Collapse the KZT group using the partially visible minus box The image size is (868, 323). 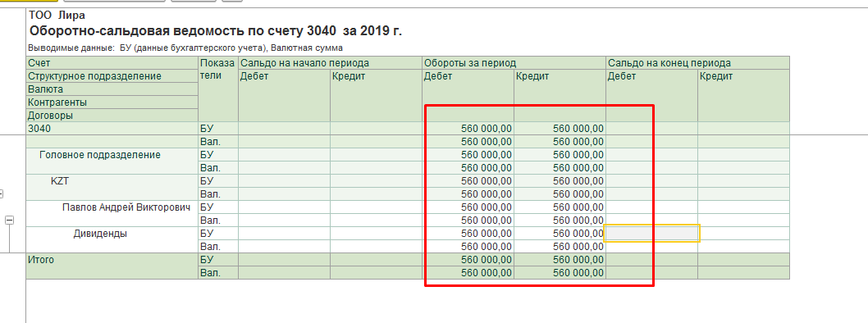pos(1,193)
